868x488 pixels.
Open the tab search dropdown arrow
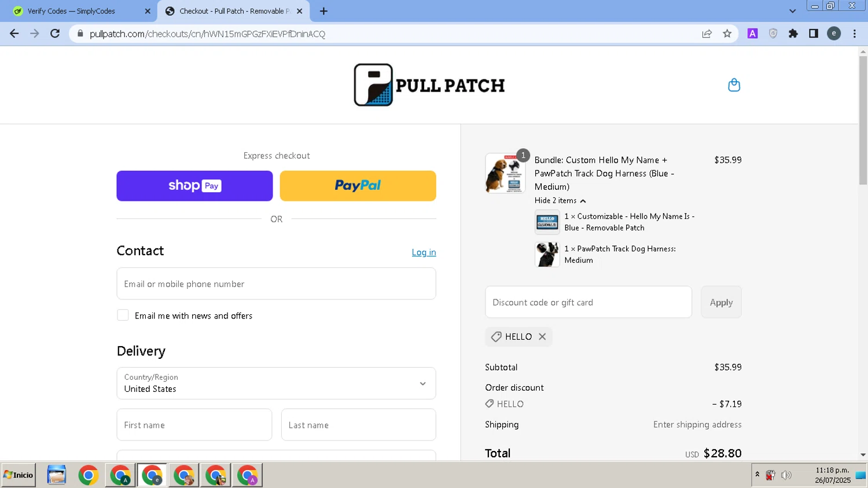pos(792,11)
